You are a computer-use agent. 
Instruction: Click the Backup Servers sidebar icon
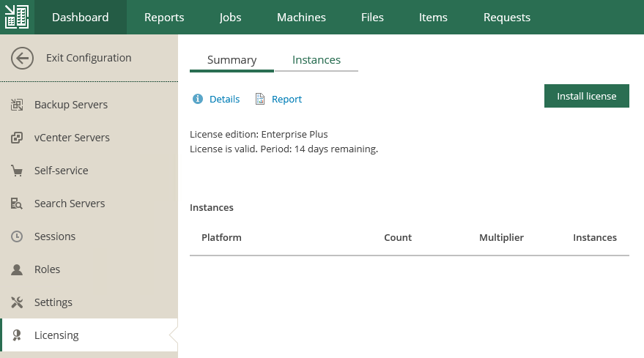click(x=17, y=105)
